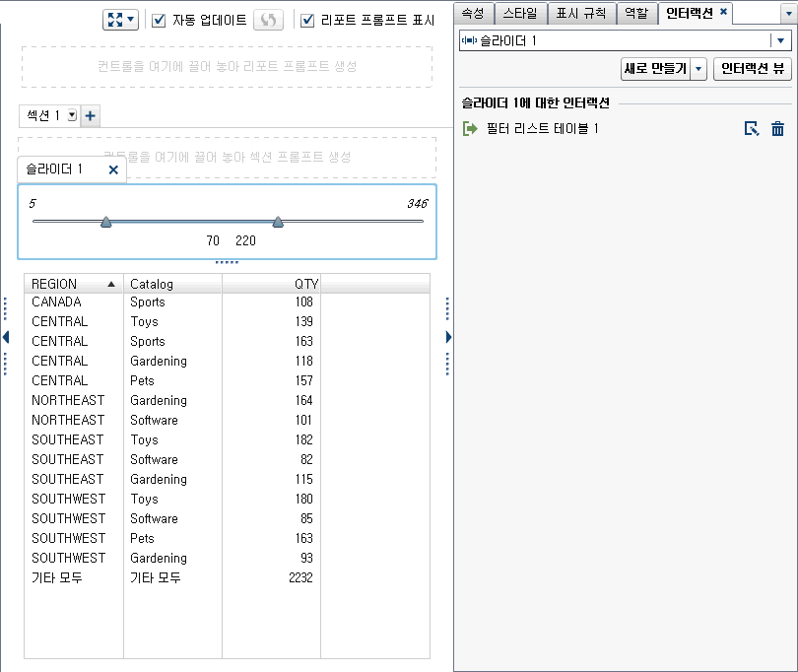Delete the 필터 리스트 테이블 1 interaction via trash icon

click(777, 127)
